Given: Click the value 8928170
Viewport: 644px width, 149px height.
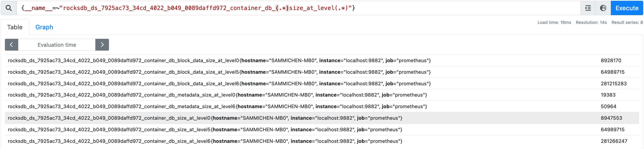Looking at the screenshot, I should 611,60.
